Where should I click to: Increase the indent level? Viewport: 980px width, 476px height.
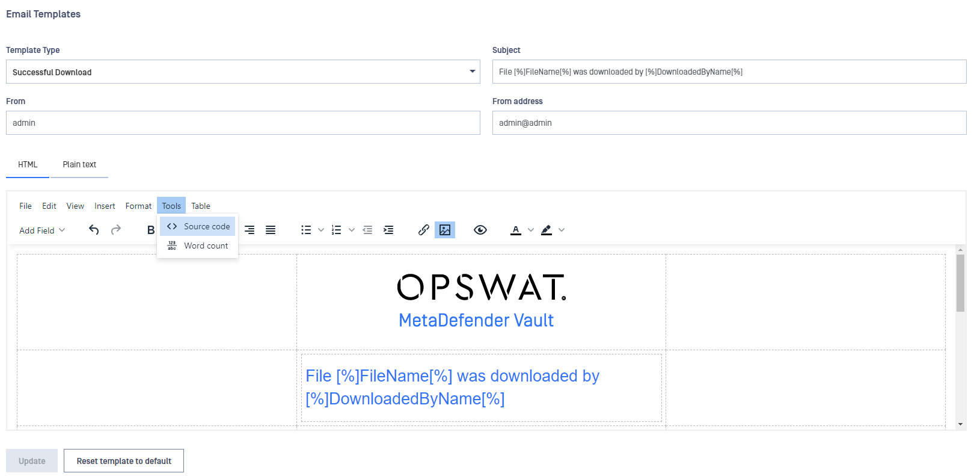tap(388, 230)
